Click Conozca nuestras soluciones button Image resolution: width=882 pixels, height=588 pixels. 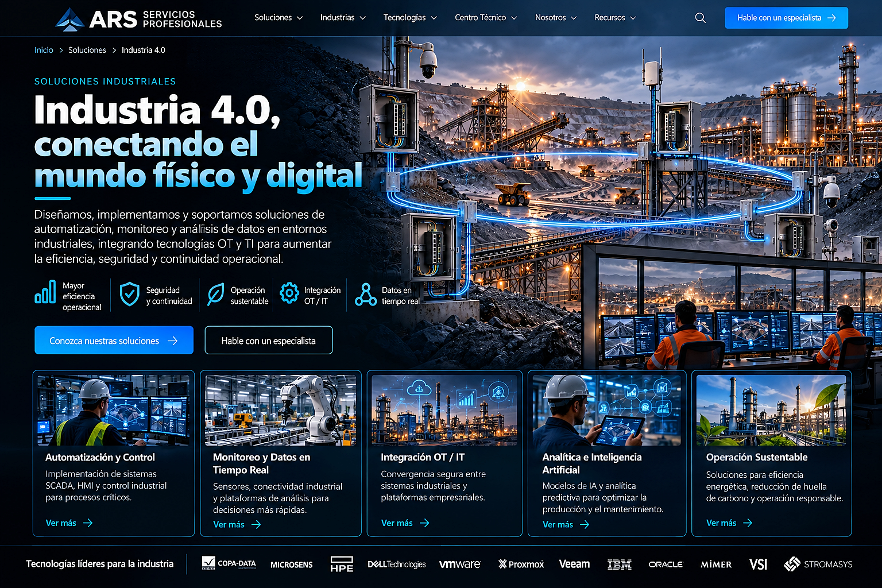[x=114, y=341]
